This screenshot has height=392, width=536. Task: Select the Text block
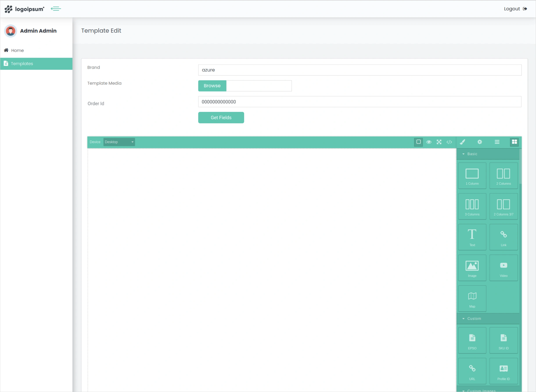coord(472,237)
